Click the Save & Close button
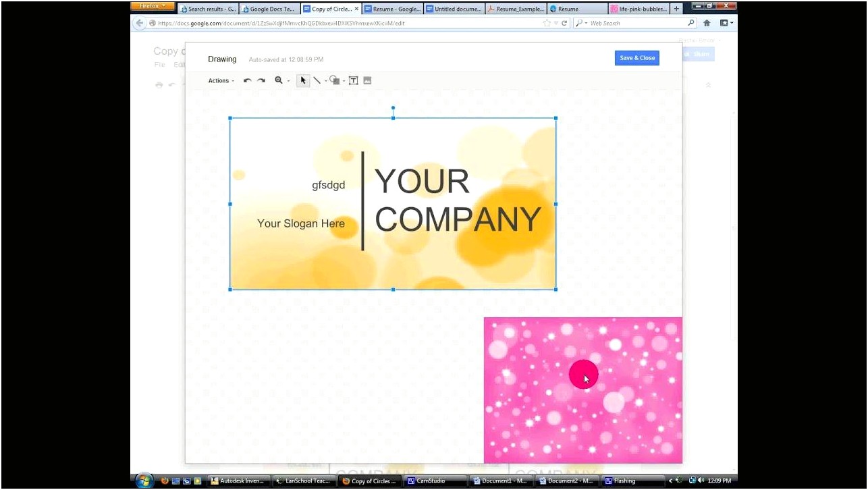 pyautogui.click(x=637, y=58)
